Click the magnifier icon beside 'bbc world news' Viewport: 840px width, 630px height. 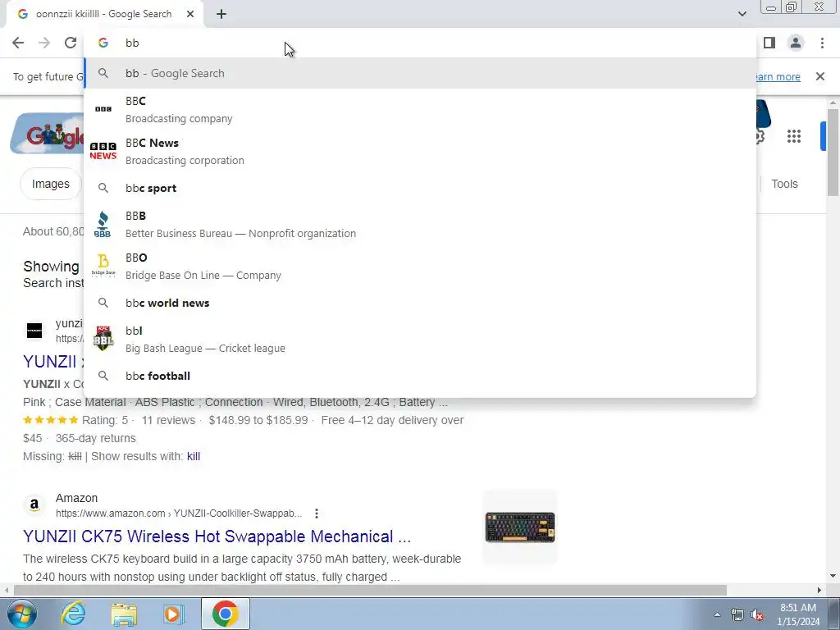[103, 303]
